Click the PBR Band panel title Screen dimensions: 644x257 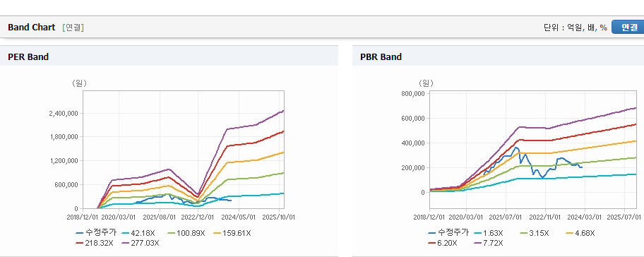[x=381, y=57]
